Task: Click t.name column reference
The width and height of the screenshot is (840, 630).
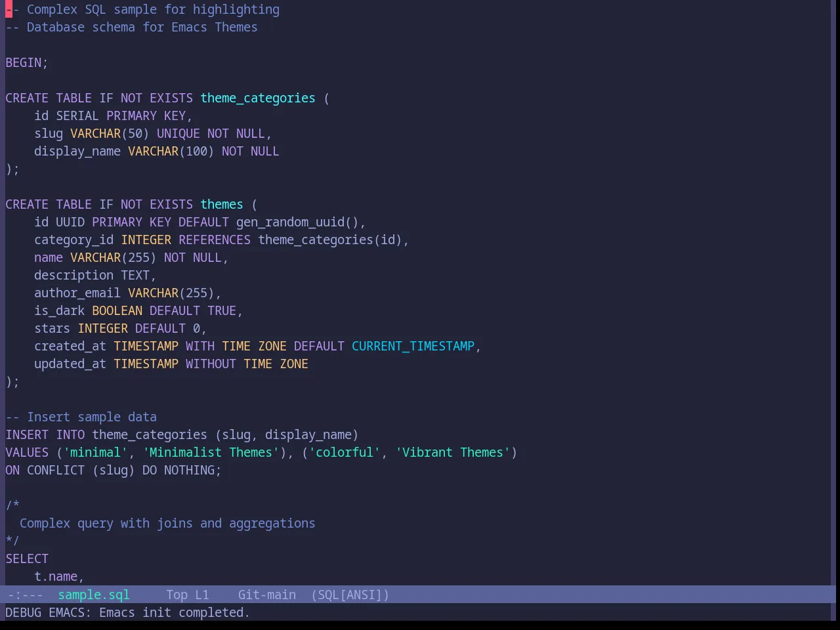Action: [56, 576]
